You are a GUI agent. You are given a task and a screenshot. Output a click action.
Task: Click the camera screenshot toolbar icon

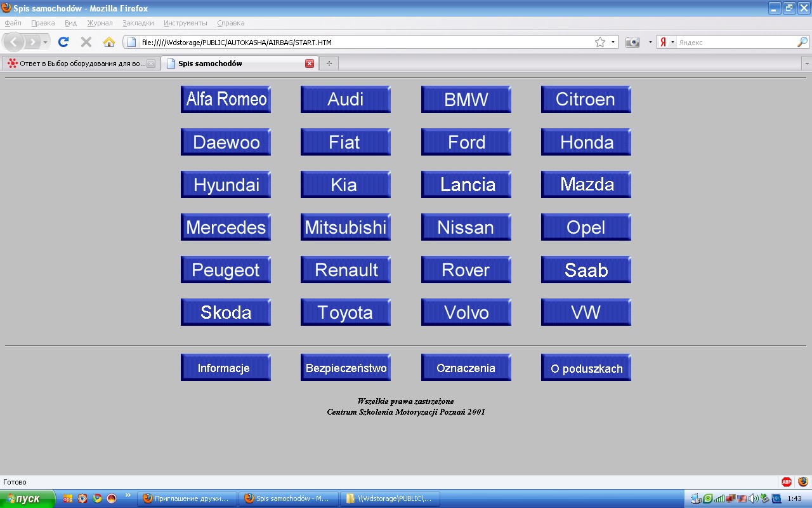pos(632,42)
